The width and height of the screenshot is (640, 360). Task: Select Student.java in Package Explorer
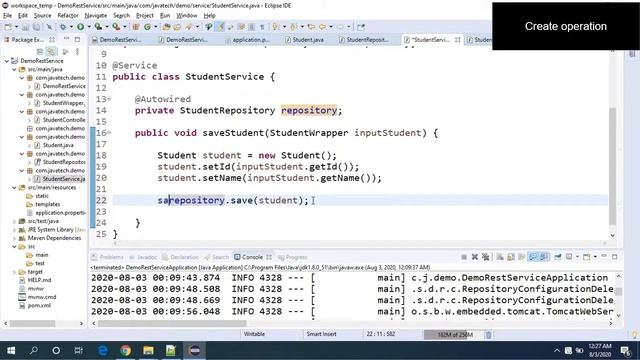point(58,145)
